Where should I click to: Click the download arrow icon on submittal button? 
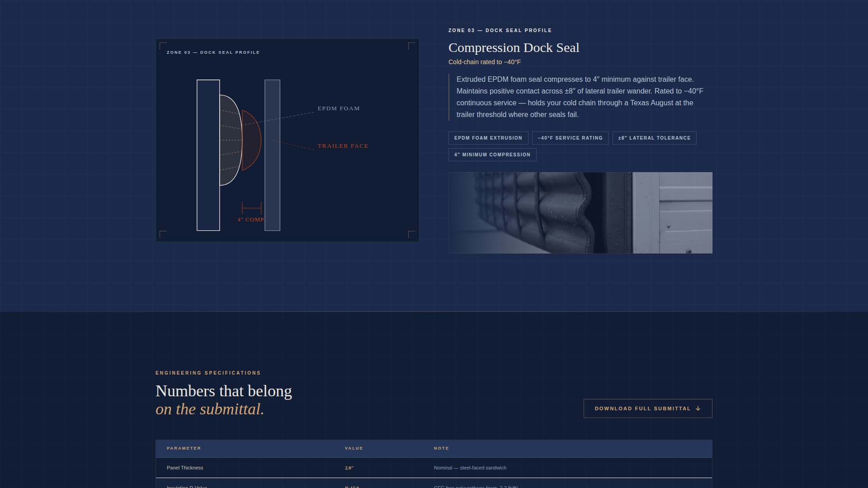[698, 408]
